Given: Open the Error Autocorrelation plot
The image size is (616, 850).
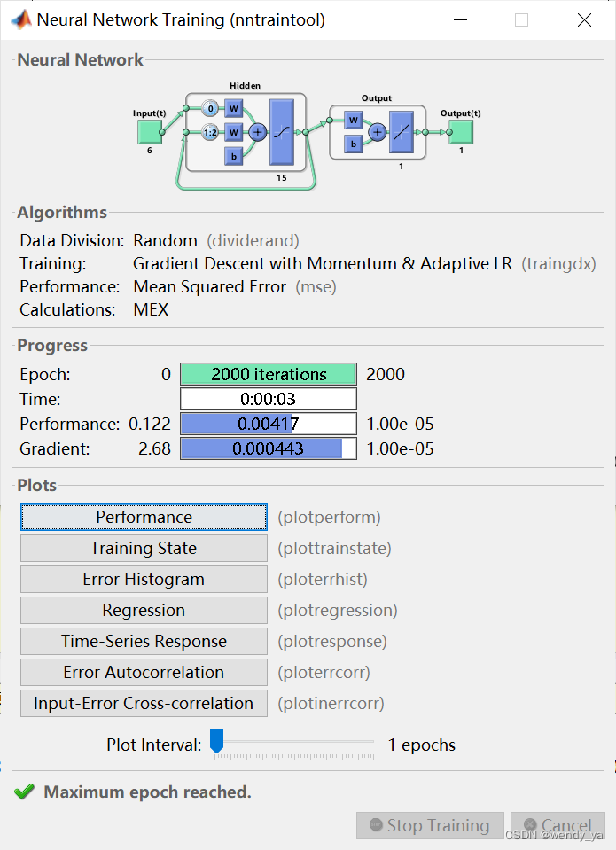Looking at the screenshot, I should pos(144,672).
